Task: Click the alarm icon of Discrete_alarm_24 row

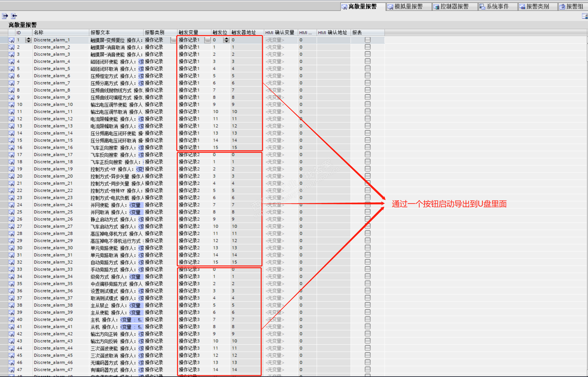Action: click(12, 205)
